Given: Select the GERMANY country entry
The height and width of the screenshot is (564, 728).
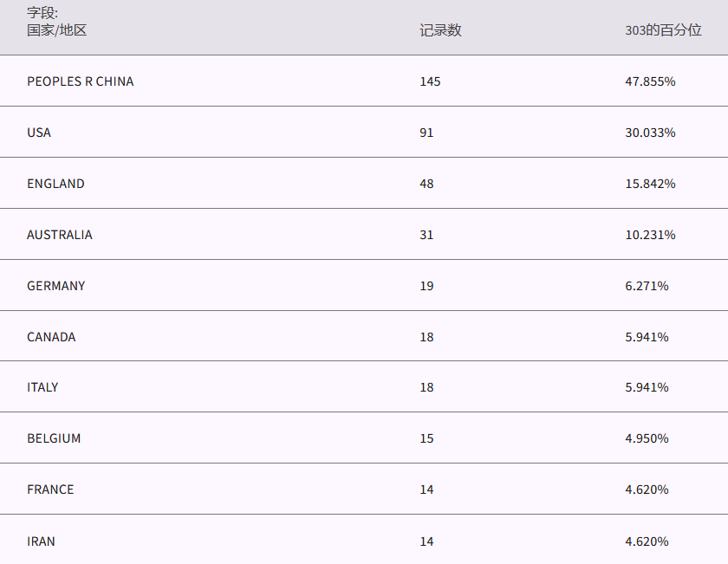Looking at the screenshot, I should click(x=56, y=286).
